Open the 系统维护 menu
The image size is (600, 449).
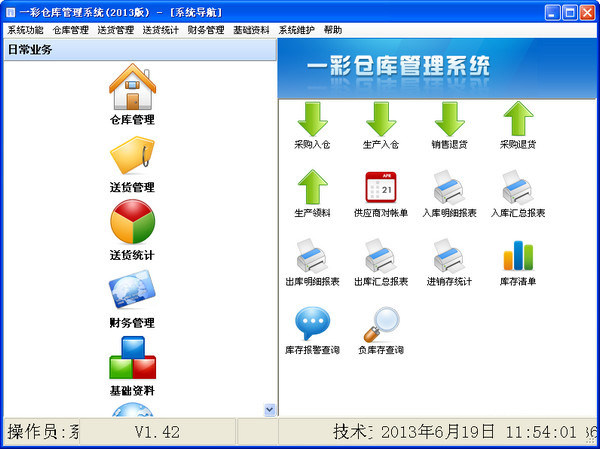tap(297, 30)
